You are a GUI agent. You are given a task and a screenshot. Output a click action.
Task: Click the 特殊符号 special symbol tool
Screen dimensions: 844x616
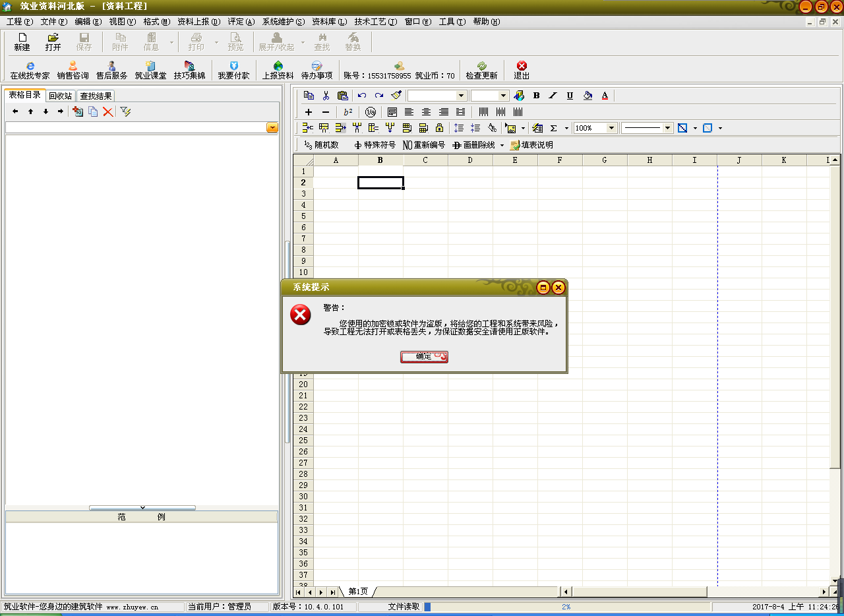pos(375,145)
